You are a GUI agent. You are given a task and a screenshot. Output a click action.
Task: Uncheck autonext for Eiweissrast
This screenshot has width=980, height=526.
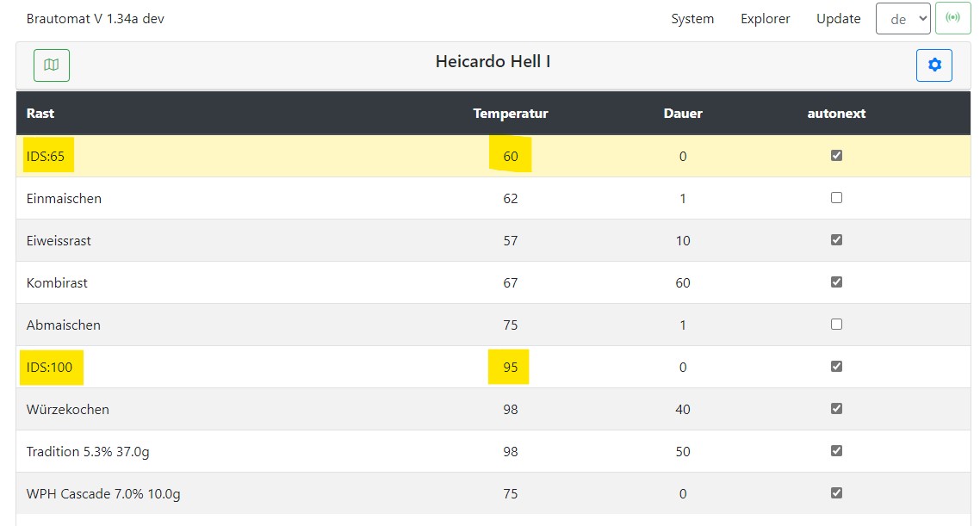tap(836, 240)
